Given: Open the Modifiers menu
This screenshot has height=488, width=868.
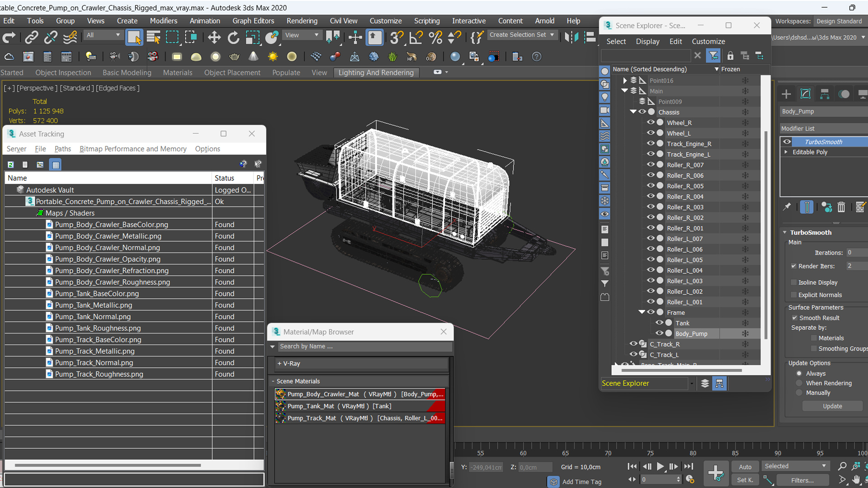Looking at the screenshot, I should 164,21.
